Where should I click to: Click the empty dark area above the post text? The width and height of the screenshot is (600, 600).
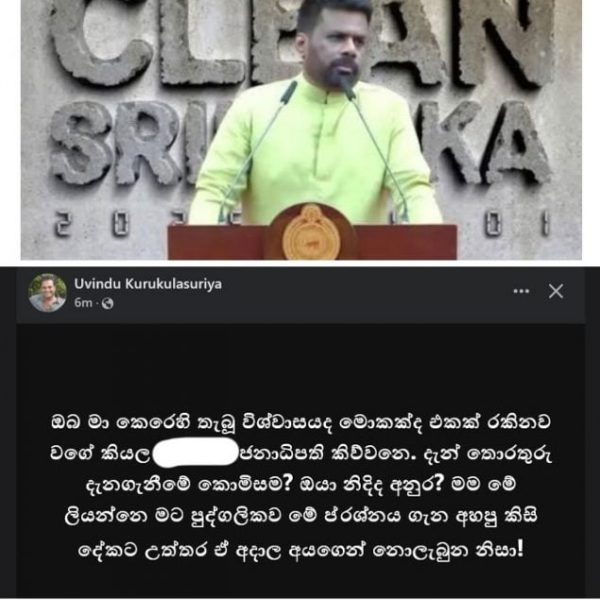301,365
